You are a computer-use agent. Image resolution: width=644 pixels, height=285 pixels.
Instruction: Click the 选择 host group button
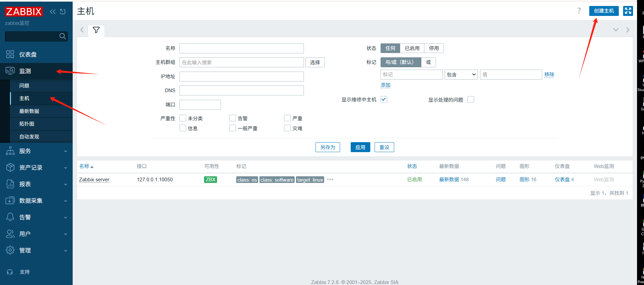[x=315, y=62]
